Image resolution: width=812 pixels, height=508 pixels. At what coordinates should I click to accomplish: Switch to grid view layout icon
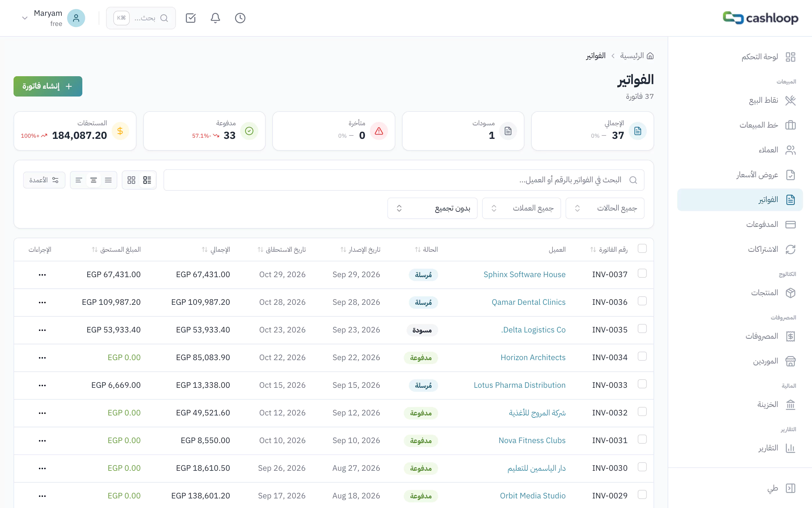(131, 180)
